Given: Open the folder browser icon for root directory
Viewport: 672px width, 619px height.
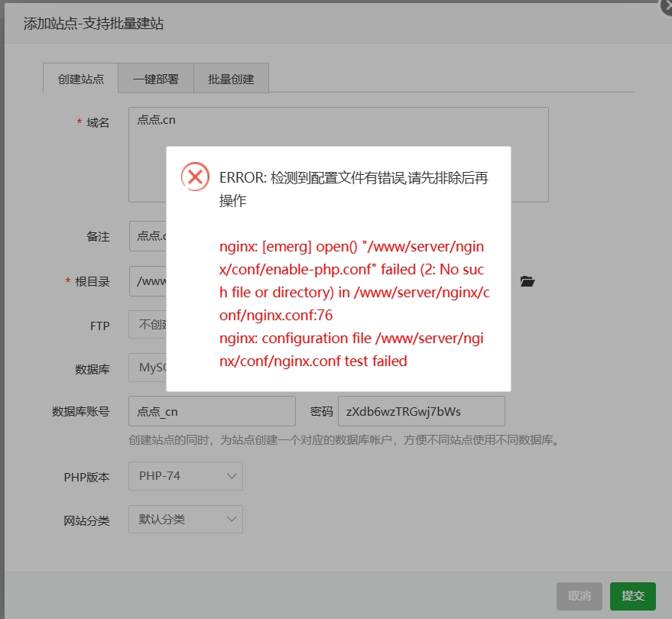Looking at the screenshot, I should pos(528,281).
